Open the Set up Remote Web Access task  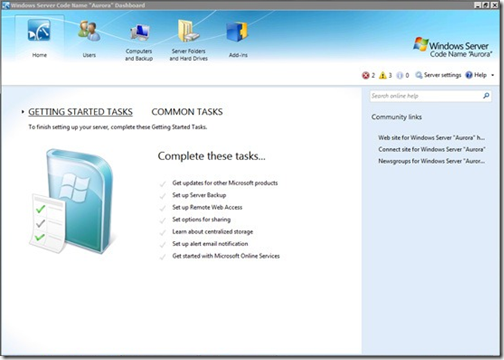207,207
